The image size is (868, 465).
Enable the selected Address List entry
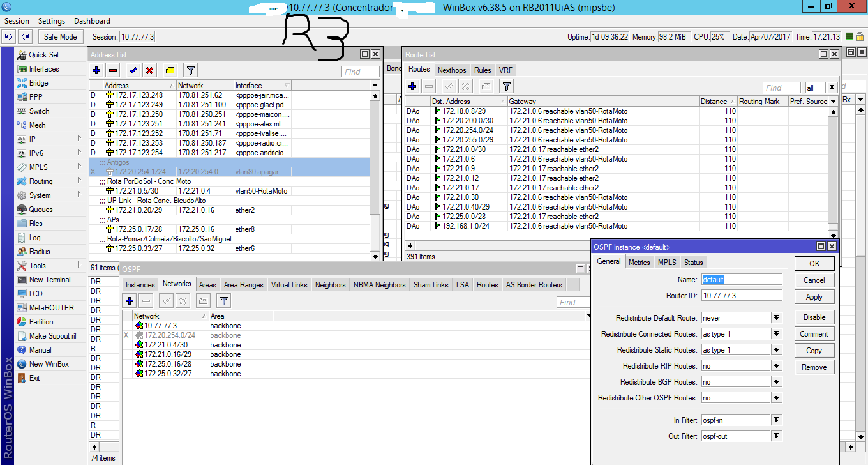coord(133,70)
